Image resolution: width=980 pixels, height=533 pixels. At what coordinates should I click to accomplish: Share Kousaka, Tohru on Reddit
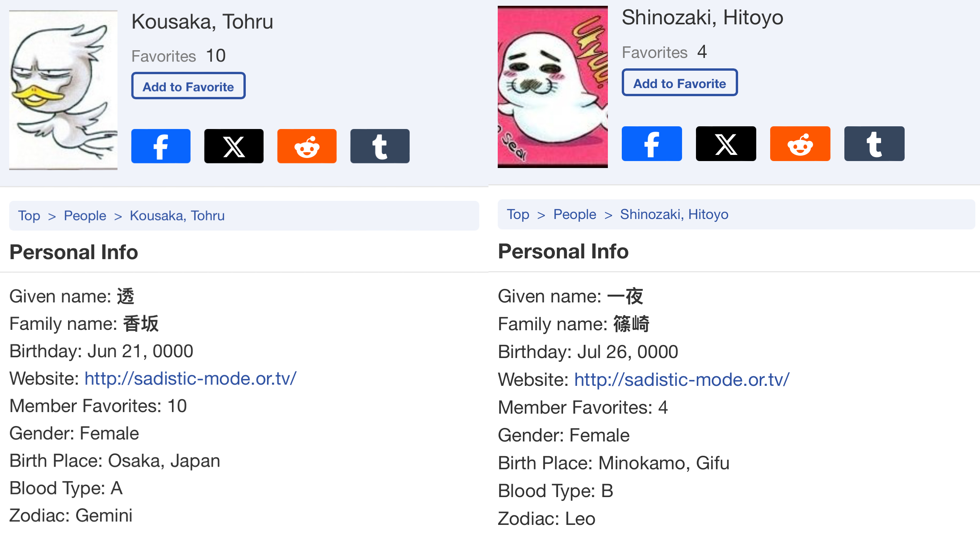point(307,146)
